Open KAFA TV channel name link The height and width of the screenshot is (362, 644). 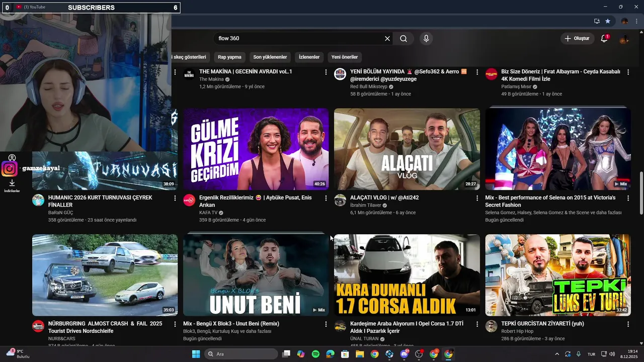(208, 213)
